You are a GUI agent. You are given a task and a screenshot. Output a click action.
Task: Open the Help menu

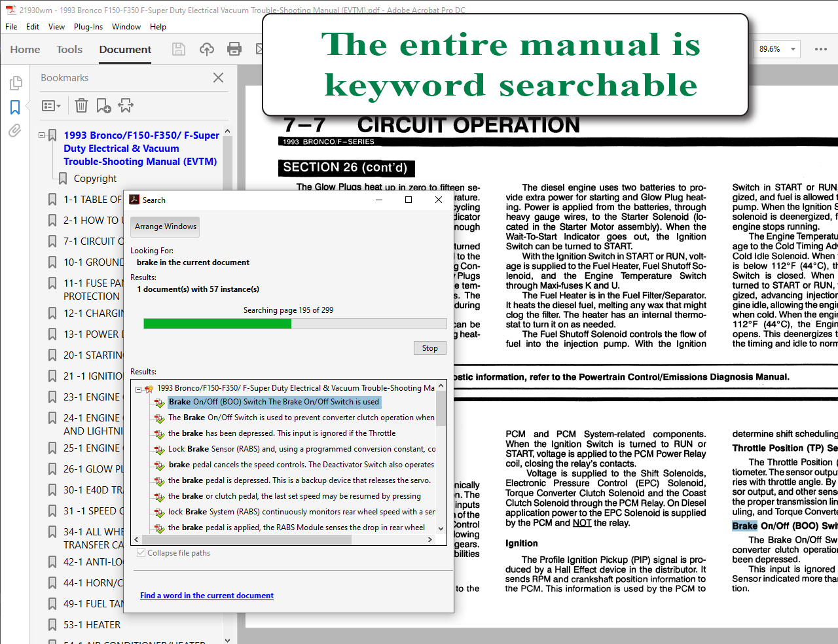[x=158, y=27]
